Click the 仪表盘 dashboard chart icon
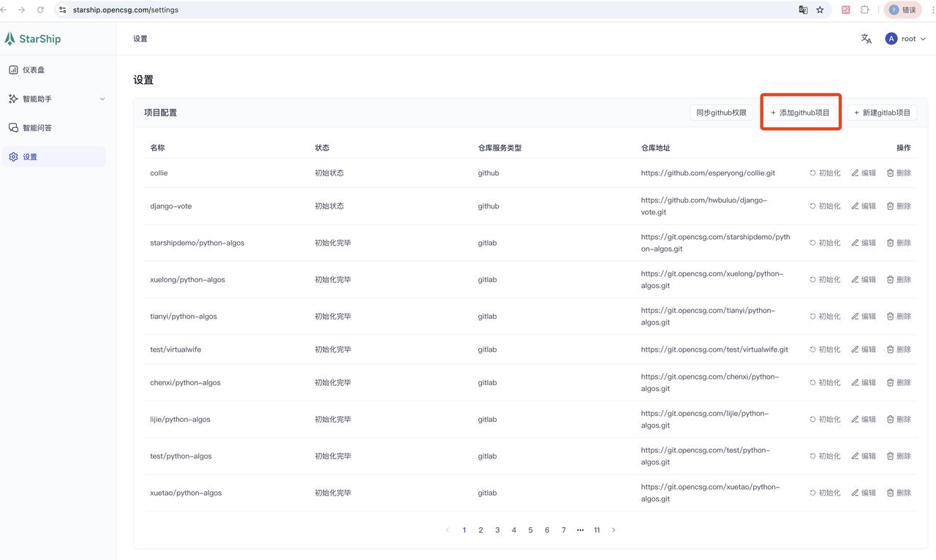 [12, 69]
